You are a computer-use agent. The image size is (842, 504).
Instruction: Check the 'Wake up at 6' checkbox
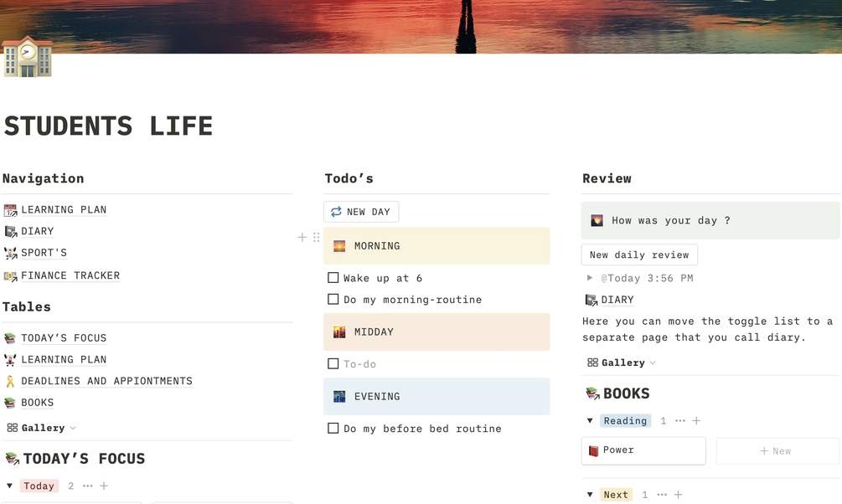click(x=333, y=278)
